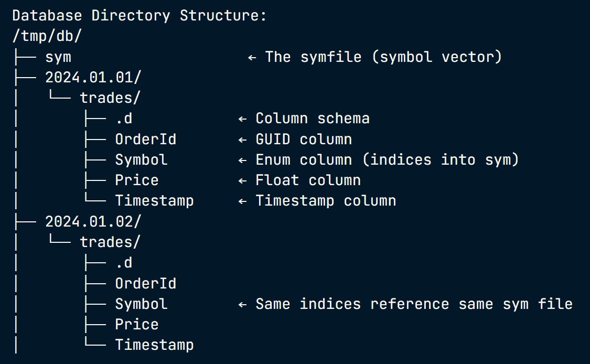The height and width of the screenshot is (364, 590).
Task: Expand trades/ under 2024.01.02
Action: pos(110,242)
